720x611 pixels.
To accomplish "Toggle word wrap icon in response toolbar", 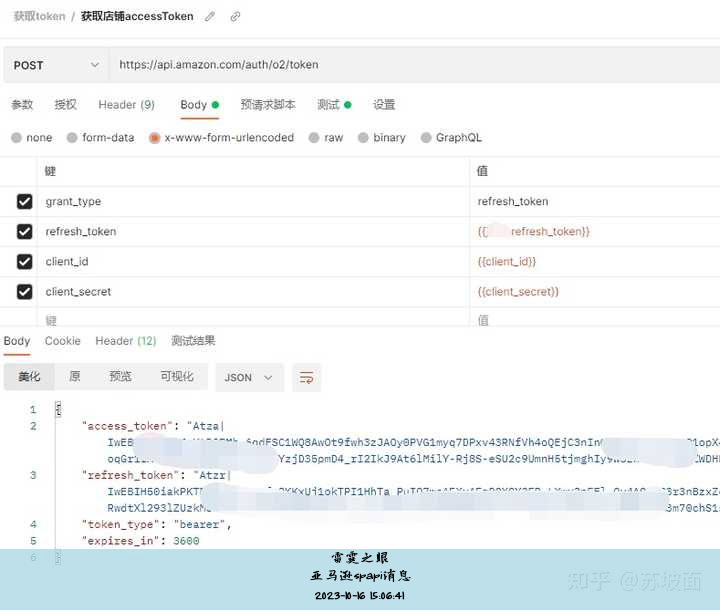I will (x=306, y=377).
